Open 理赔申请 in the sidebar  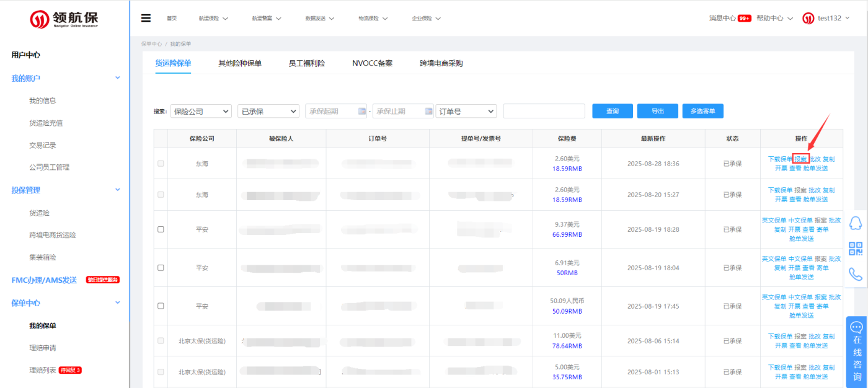coord(43,348)
